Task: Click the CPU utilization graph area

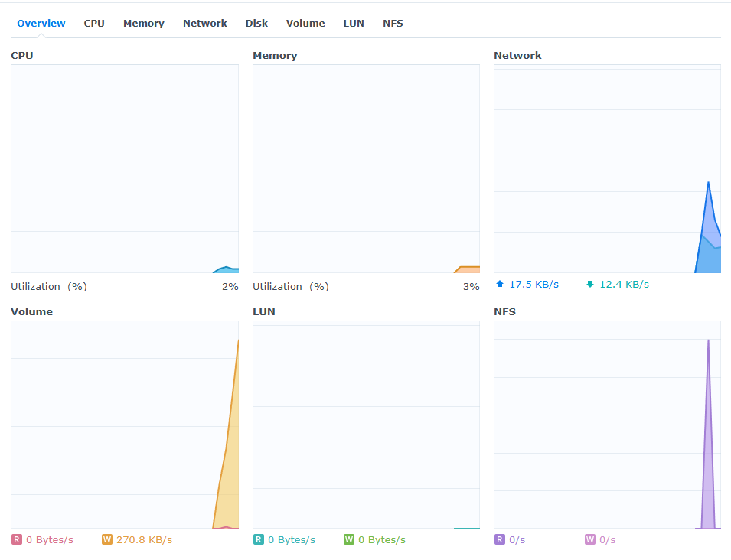Action: click(x=125, y=168)
